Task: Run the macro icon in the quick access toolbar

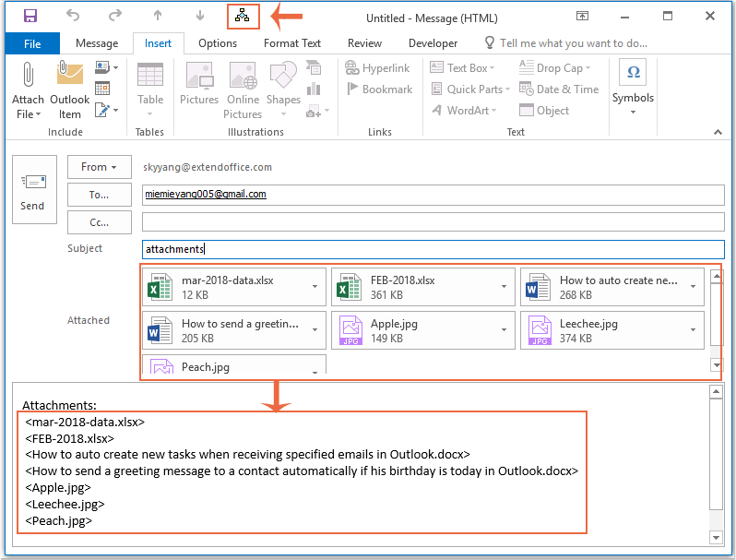Action: 243,17
